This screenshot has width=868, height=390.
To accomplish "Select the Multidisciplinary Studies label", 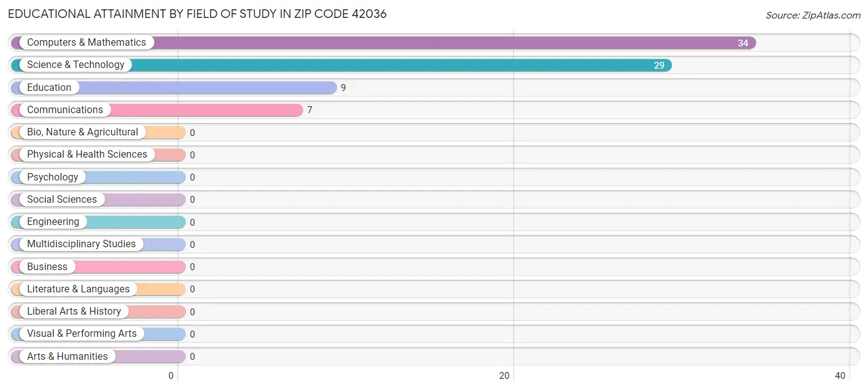I will [81, 244].
